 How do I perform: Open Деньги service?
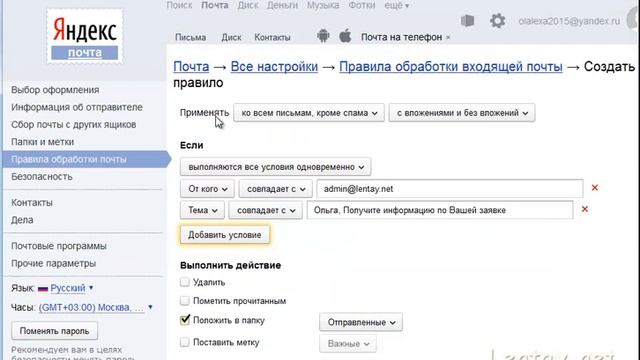click(x=282, y=5)
